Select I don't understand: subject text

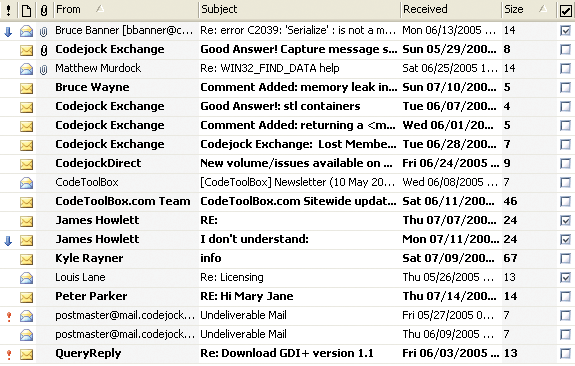pos(254,239)
